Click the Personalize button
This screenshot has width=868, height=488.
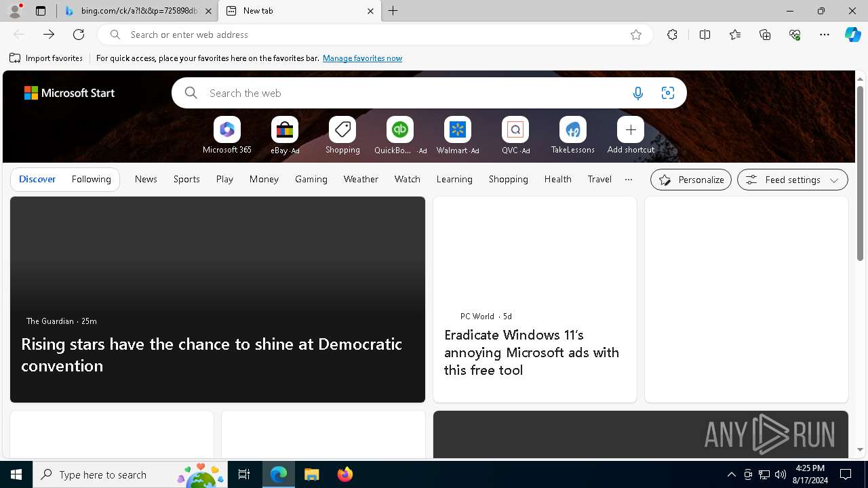click(691, 180)
